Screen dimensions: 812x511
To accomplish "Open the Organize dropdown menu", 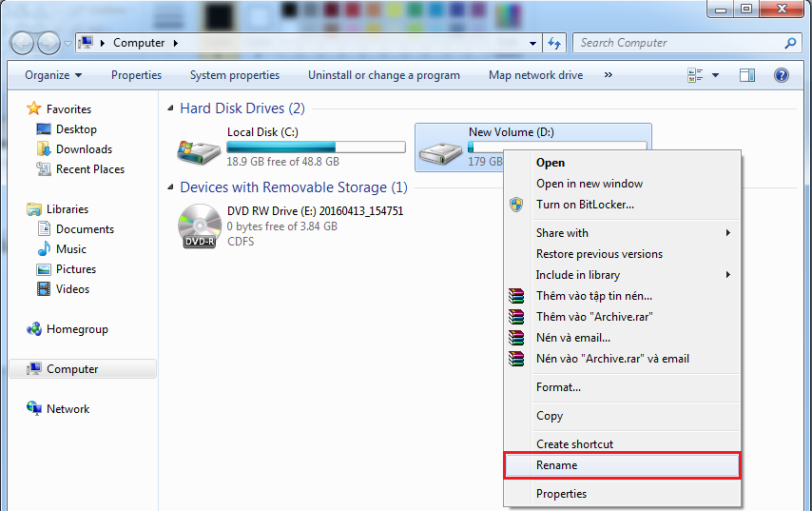I will pyautogui.click(x=53, y=75).
